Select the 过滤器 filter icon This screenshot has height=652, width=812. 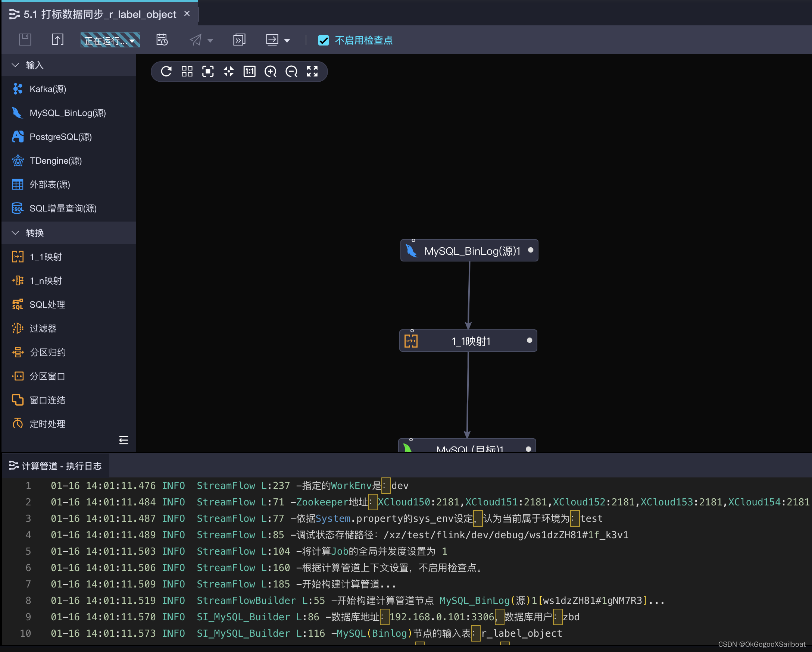(x=17, y=328)
